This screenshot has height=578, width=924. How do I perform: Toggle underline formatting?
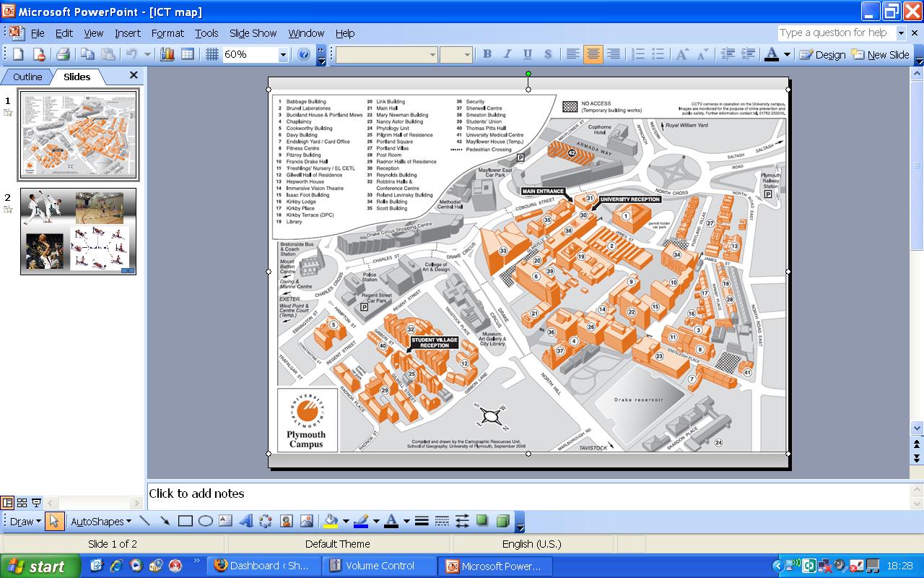[x=528, y=54]
